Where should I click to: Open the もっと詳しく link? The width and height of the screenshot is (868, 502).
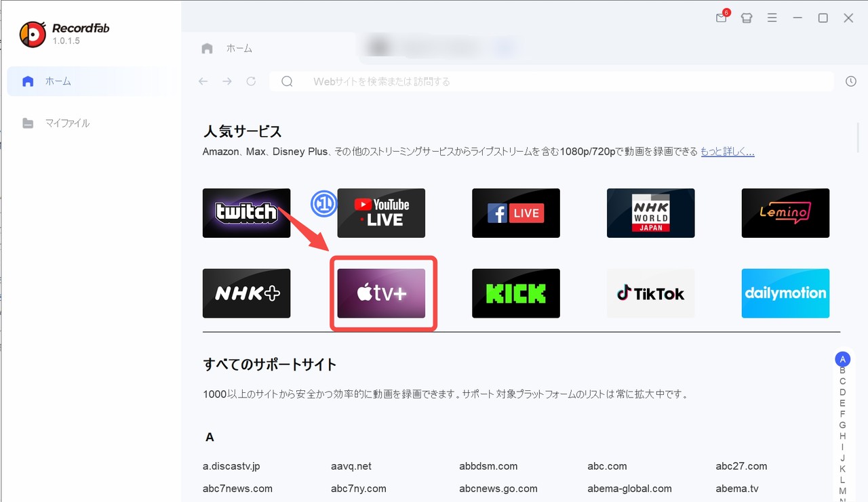[727, 151]
